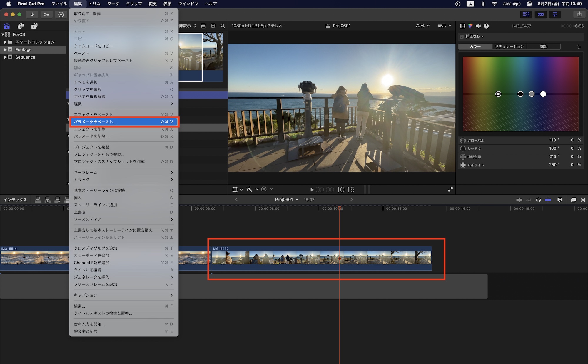Click the share export icon
Screen dimensions: 588x364
(579, 14)
